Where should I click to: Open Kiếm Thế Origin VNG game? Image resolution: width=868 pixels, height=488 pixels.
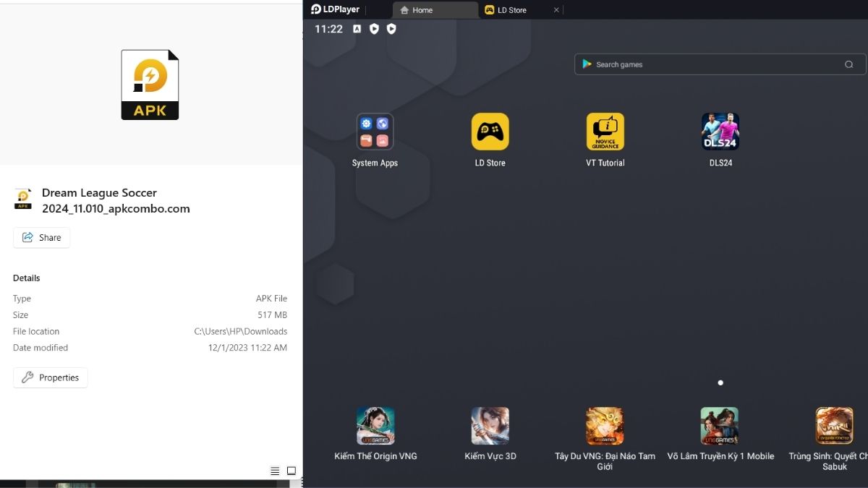tap(375, 426)
